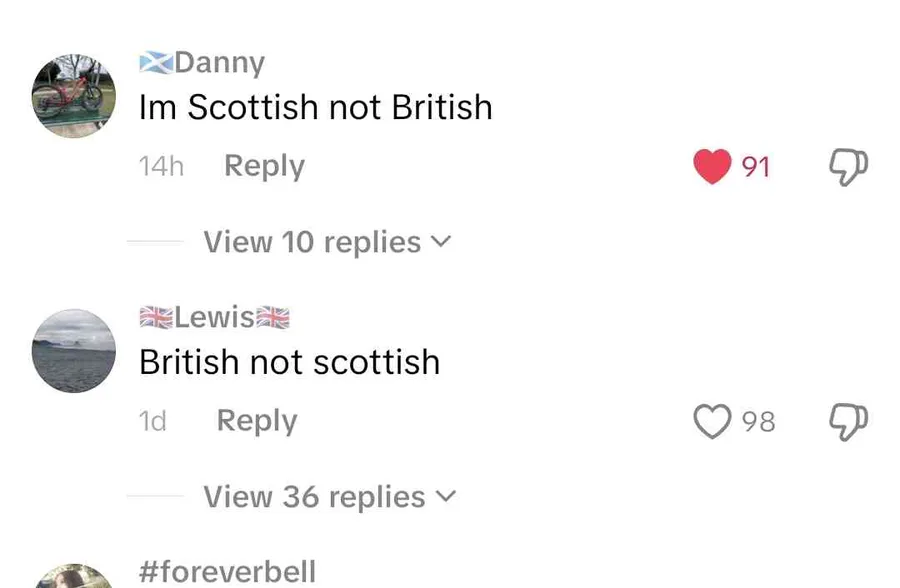Click the 1d timestamp on Lewis's comment
Viewport: 900px width, 588px height.
153,421
